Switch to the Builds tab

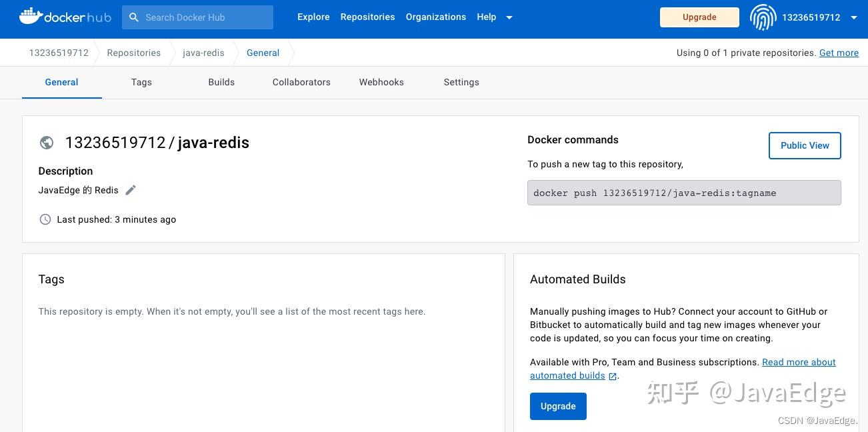click(x=221, y=82)
